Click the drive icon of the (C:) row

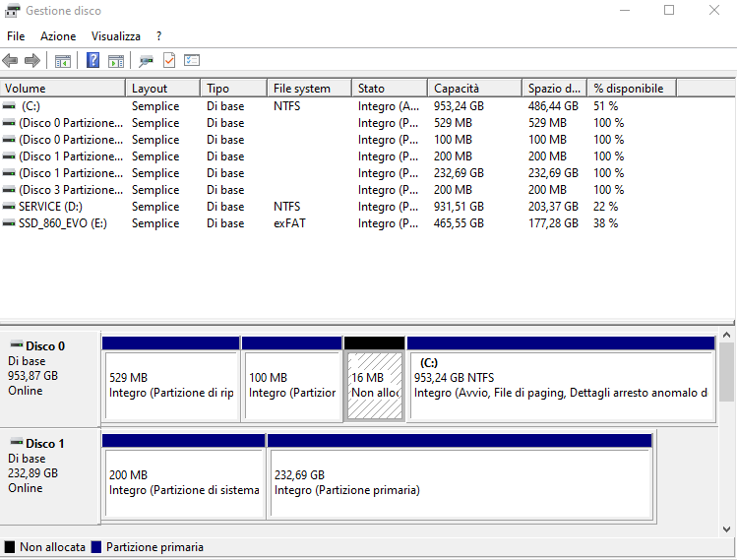[x=9, y=106]
